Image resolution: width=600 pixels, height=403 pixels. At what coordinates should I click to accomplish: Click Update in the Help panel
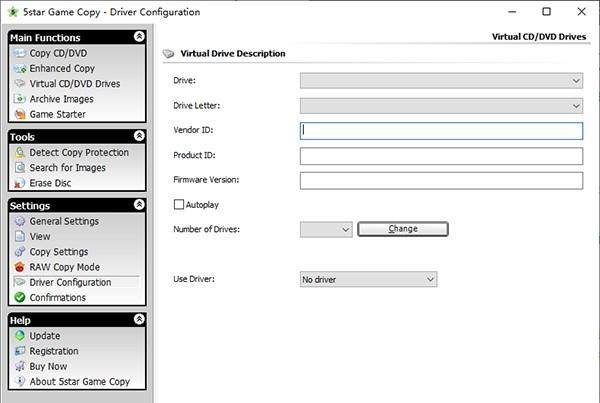click(x=45, y=336)
